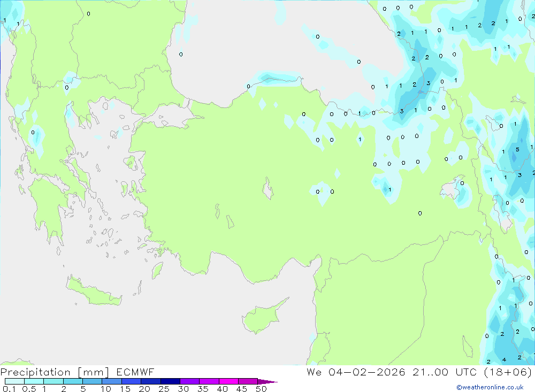Click the legend label "45"
This screenshot has width=535, height=392.
tap(242, 389)
